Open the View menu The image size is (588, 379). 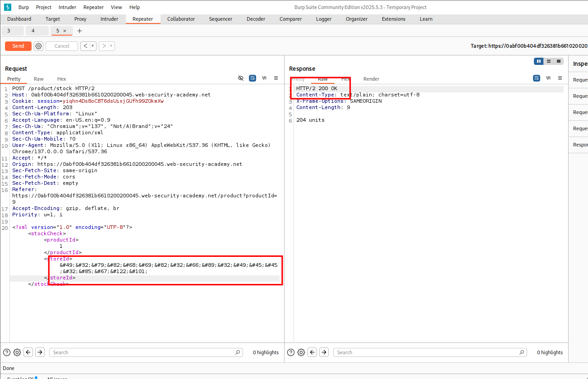pos(116,7)
